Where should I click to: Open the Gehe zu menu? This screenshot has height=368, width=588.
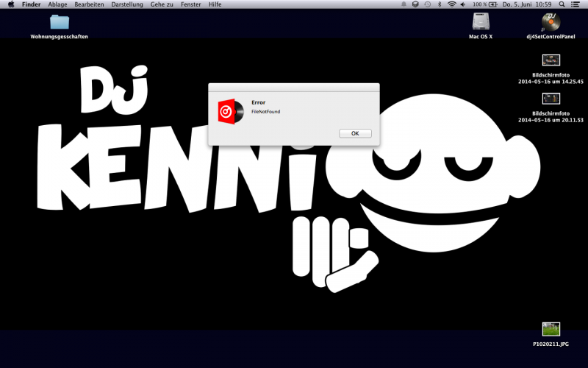(x=162, y=4)
